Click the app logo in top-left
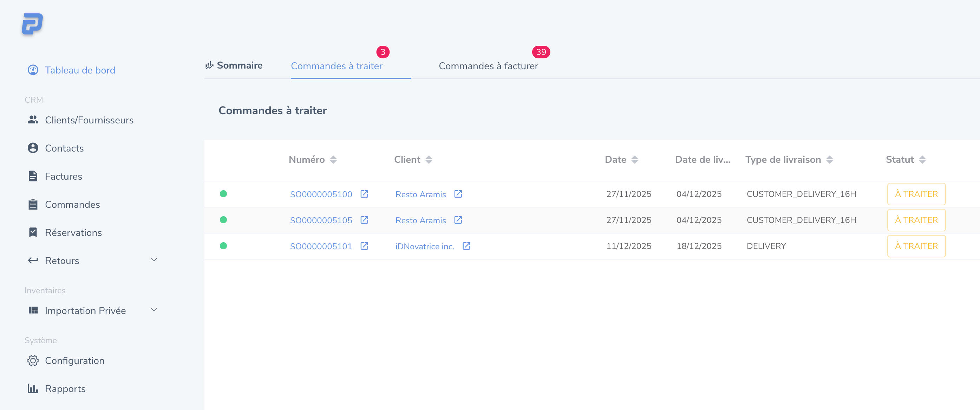This screenshot has height=410, width=980. point(32,24)
